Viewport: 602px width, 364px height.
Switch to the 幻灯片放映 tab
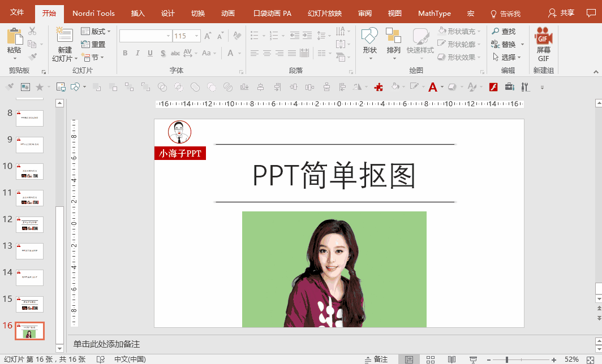(325, 14)
